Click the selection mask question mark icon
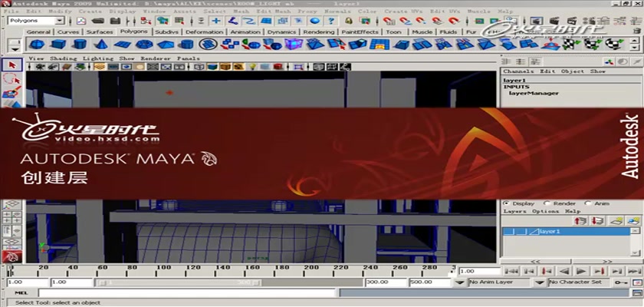 tap(331, 21)
